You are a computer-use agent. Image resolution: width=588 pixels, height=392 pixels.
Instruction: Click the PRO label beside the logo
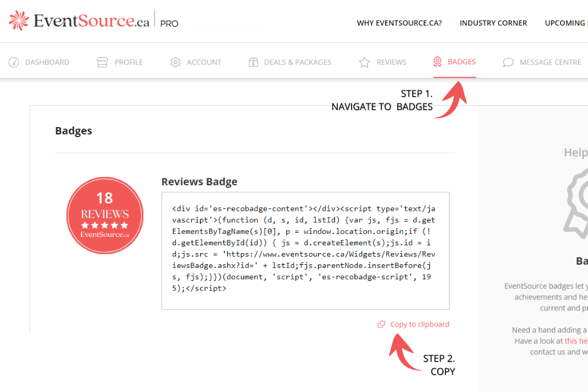[169, 24]
